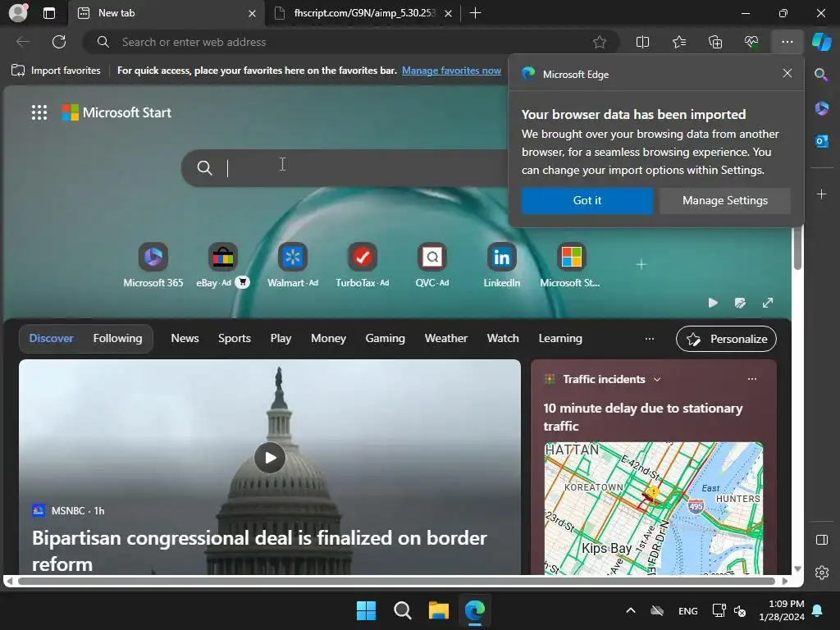Screen dimensions: 840x630
Task: Open the Walmart quick link
Action: tap(293, 265)
